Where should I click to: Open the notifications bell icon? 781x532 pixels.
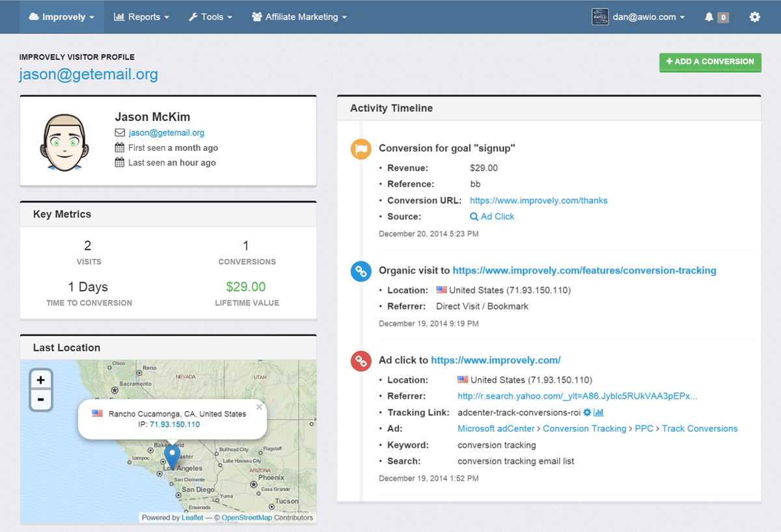coord(709,17)
